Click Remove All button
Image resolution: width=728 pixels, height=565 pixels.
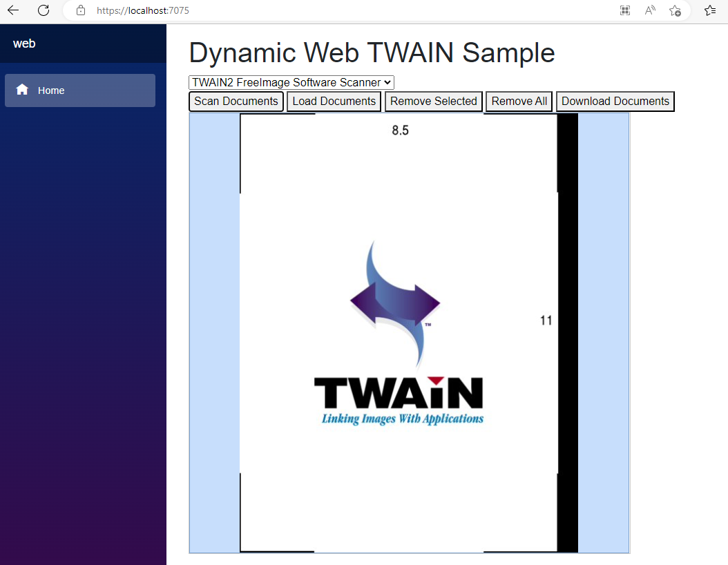pos(519,102)
